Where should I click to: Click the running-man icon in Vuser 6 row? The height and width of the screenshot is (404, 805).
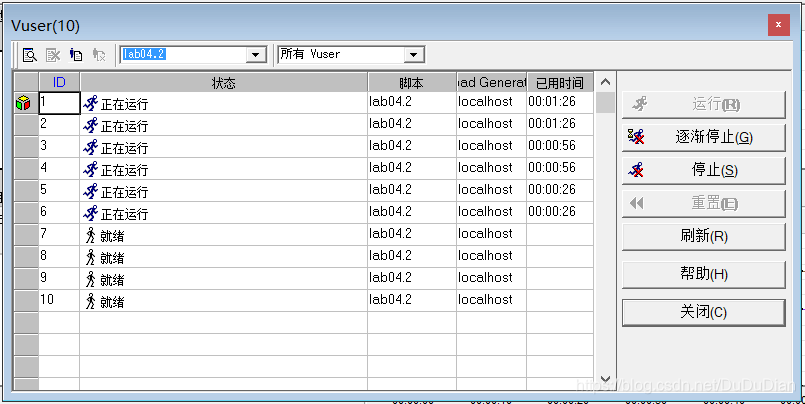coord(90,214)
